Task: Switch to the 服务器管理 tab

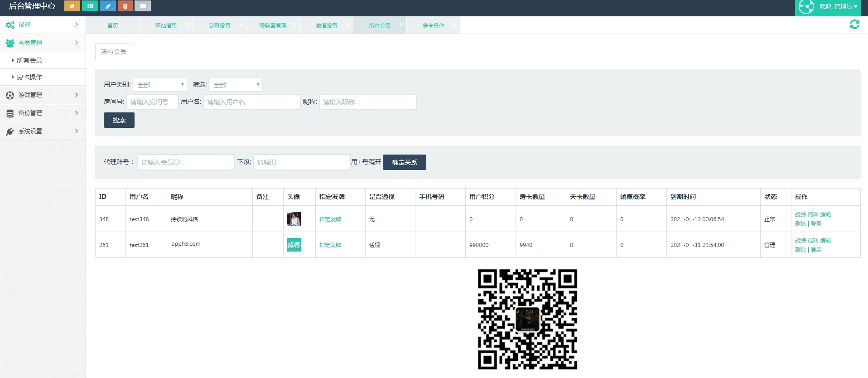Action: point(273,25)
